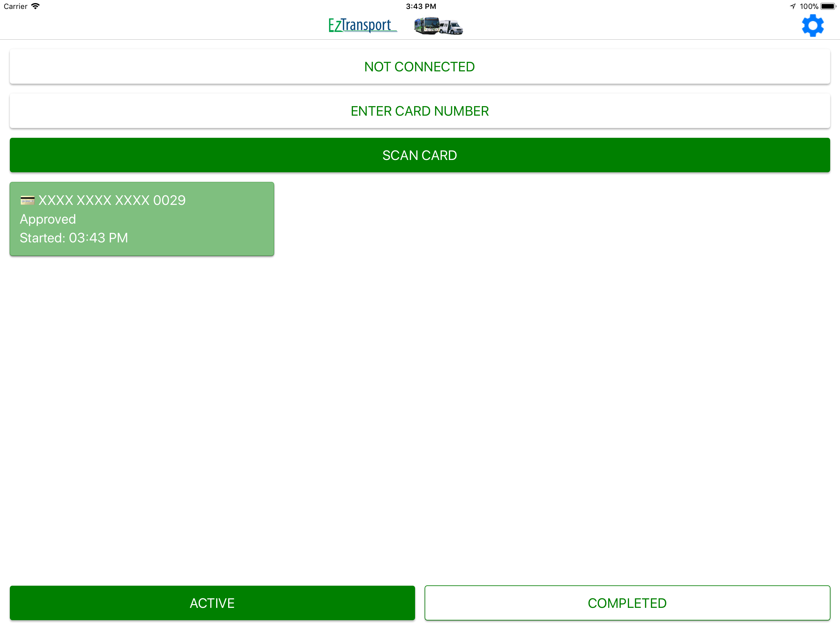Click the "XXXX XXXX XXXX 0029" card number

pyautogui.click(x=112, y=200)
